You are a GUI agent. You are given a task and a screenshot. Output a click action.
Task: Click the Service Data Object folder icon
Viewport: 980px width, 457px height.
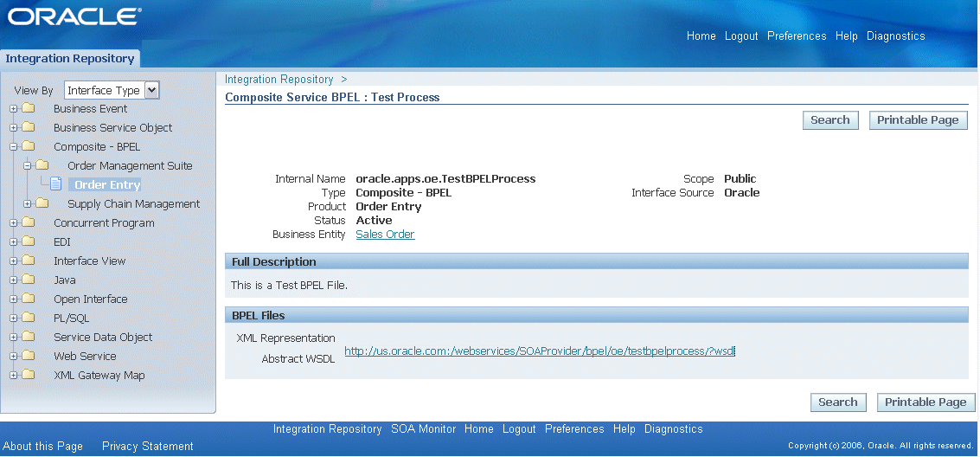click(x=29, y=337)
